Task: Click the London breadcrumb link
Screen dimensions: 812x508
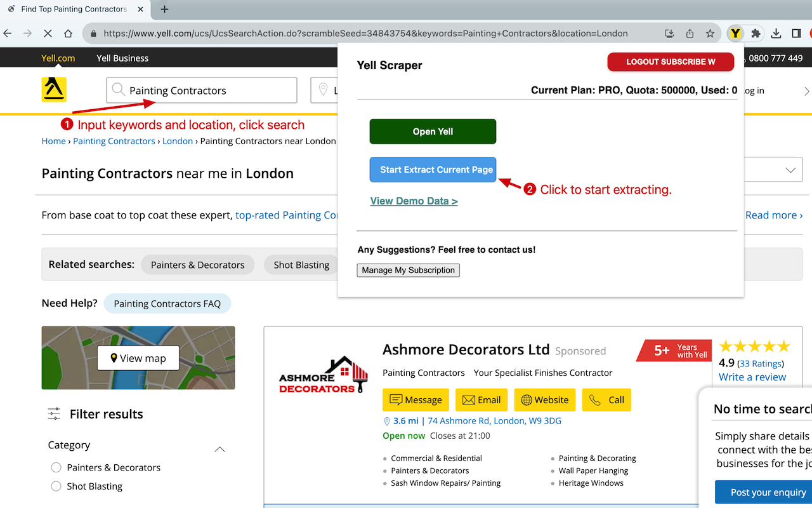Action: [x=178, y=141]
